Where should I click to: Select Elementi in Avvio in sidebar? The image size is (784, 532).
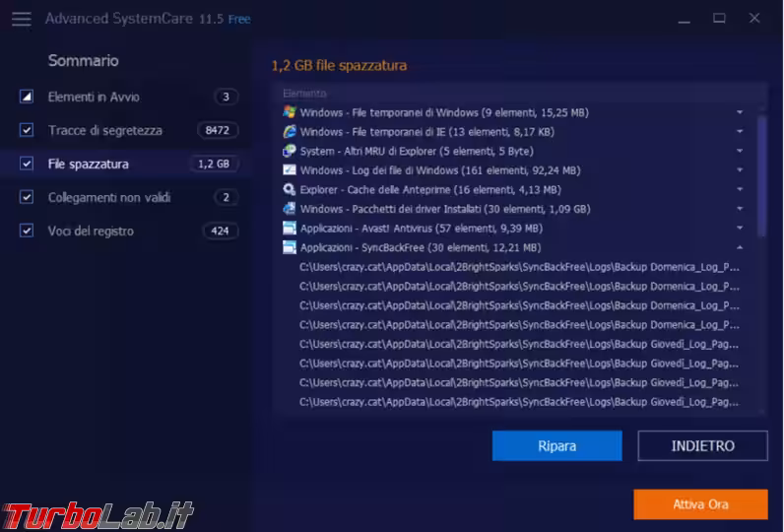point(94,97)
